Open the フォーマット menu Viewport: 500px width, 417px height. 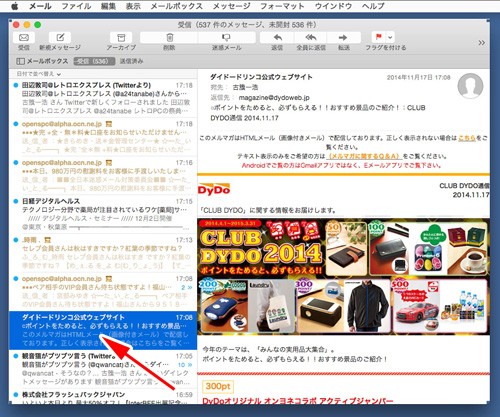[x=282, y=6]
